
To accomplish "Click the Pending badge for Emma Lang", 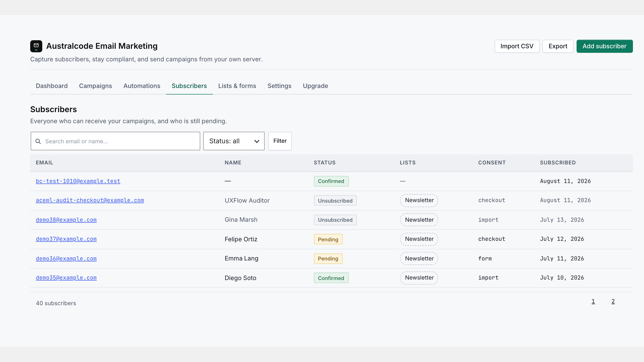I will (328, 258).
